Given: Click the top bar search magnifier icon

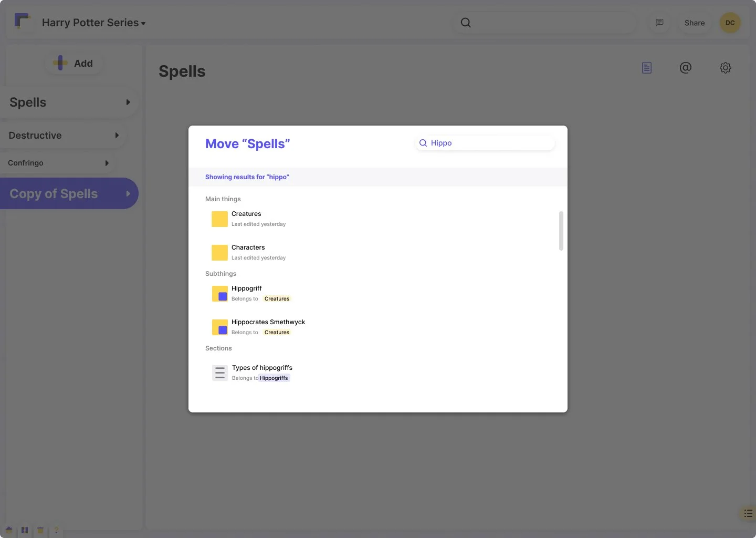Looking at the screenshot, I should [466, 23].
